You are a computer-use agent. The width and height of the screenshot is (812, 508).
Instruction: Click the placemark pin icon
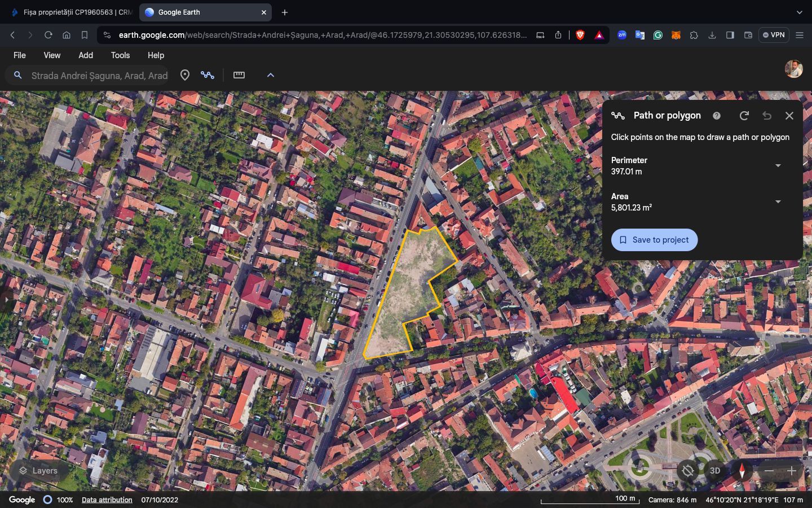(x=184, y=75)
